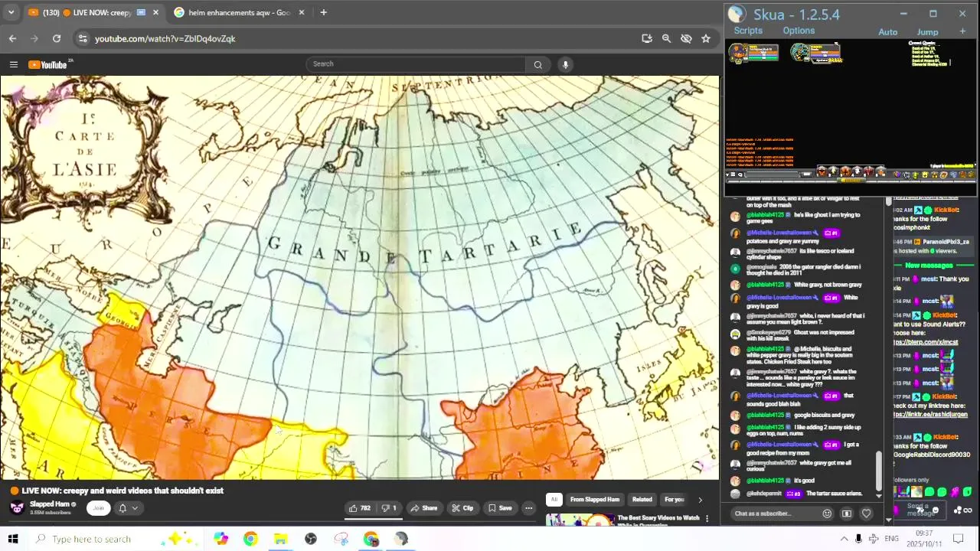
Task: Click the YouTube search magnifier button
Action: [537, 64]
